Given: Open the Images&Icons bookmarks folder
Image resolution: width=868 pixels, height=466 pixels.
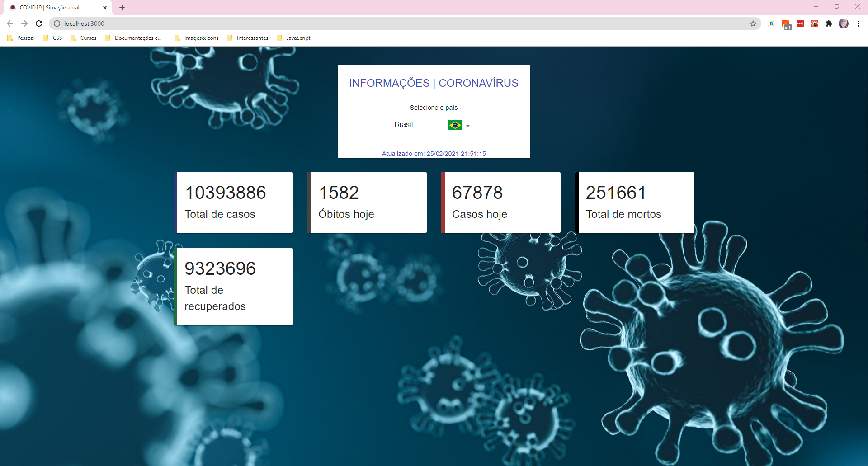Looking at the screenshot, I should click(x=197, y=38).
